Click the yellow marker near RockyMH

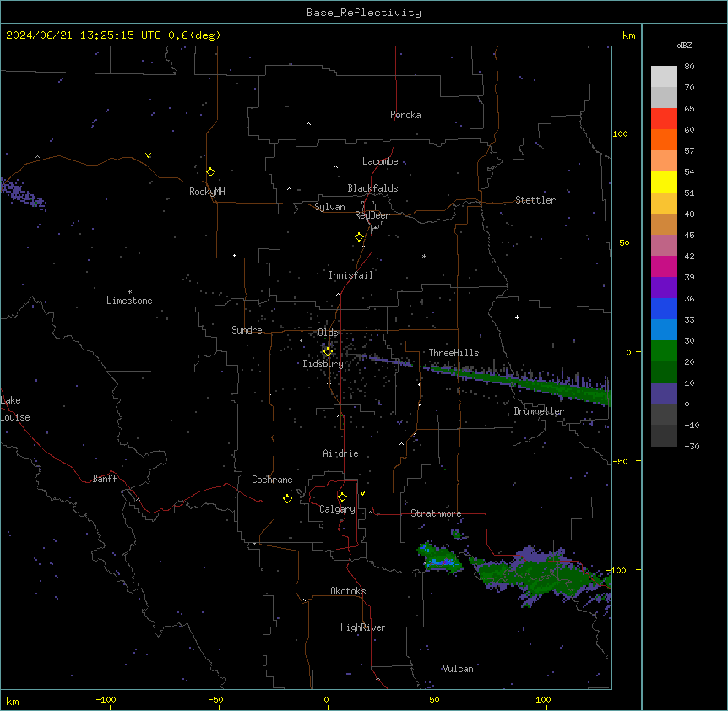click(x=211, y=172)
